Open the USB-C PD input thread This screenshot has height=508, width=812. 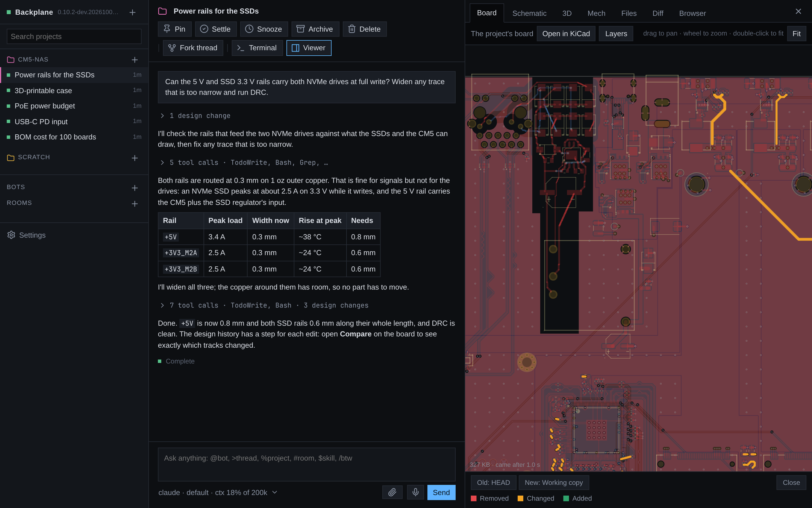pos(74,122)
